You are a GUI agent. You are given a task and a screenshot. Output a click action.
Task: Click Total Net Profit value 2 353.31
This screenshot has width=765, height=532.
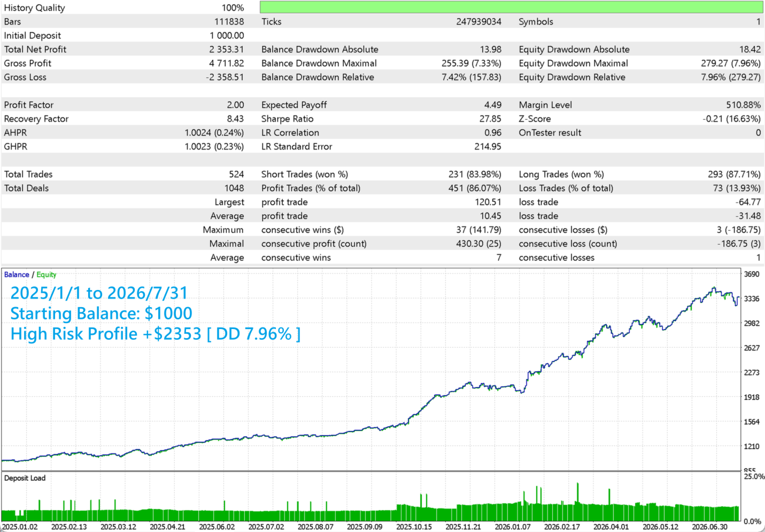(227, 50)
